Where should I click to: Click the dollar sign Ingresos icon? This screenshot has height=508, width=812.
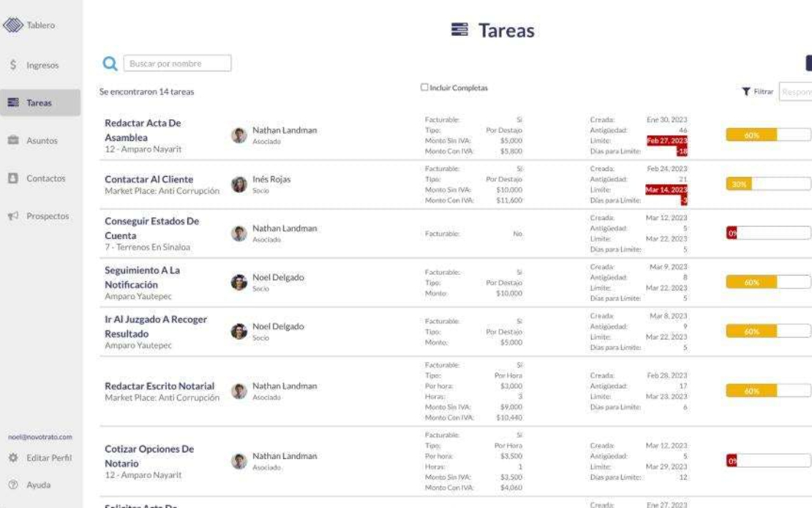pyautogui.click(x=13, y=64)
